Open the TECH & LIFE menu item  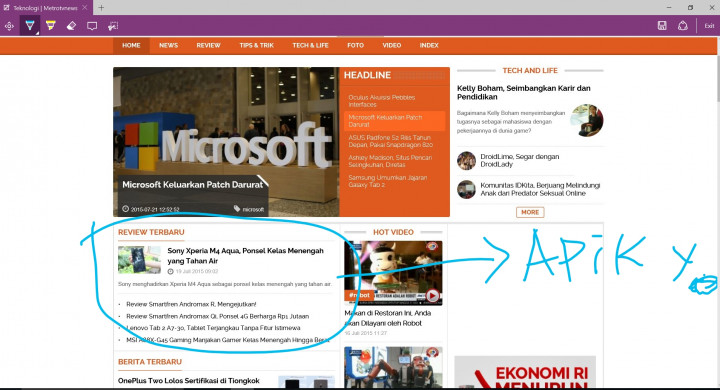(310, 45)
